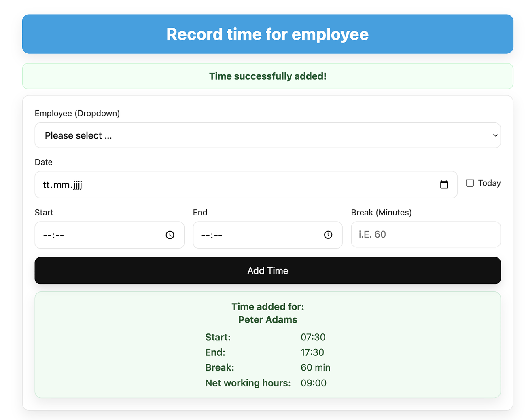
Task: Click the "Today" label text
Action: [x=489, y=183]
